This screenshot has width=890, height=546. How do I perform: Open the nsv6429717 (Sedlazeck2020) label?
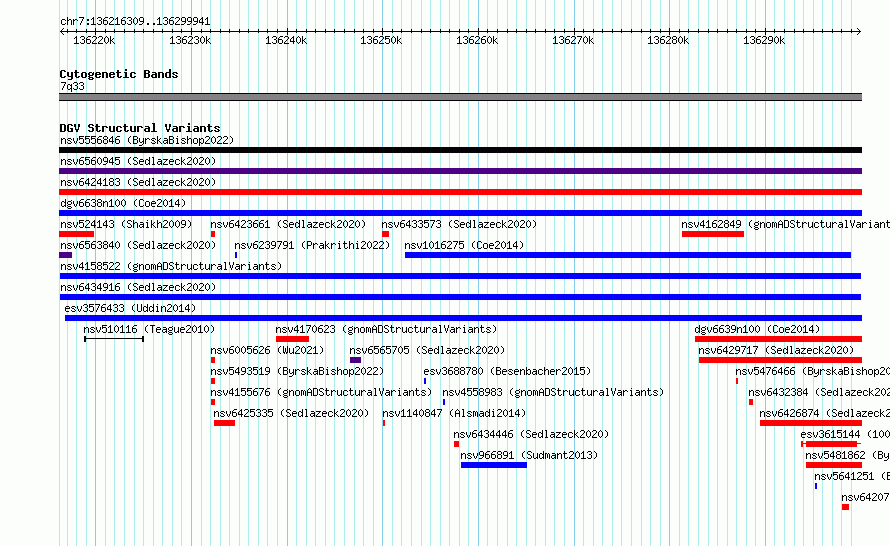pos(776,350)
